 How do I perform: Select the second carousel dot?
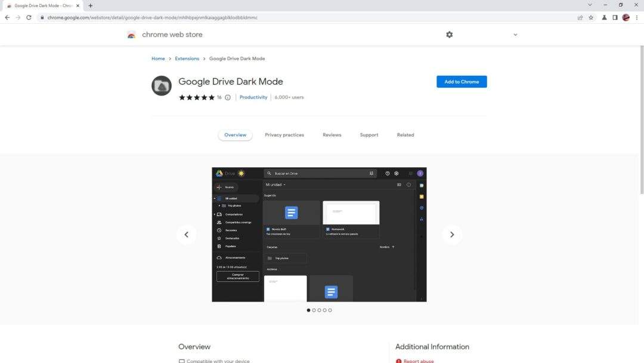pyautogui.click(x=314, y=310)
